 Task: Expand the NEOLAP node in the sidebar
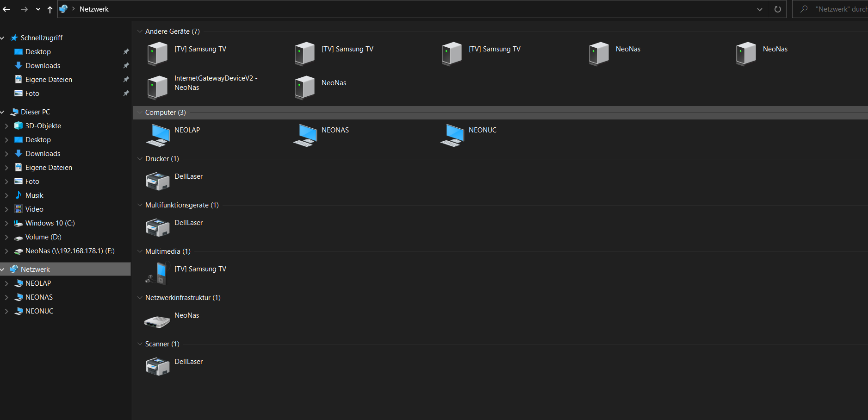pos(6,283)
